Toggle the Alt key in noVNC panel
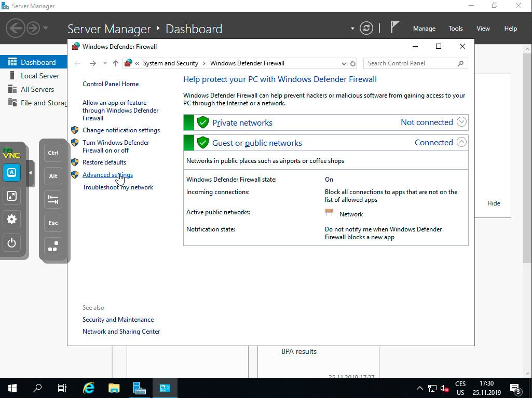This screenshot has height=398, width=532. click(52, 176)
